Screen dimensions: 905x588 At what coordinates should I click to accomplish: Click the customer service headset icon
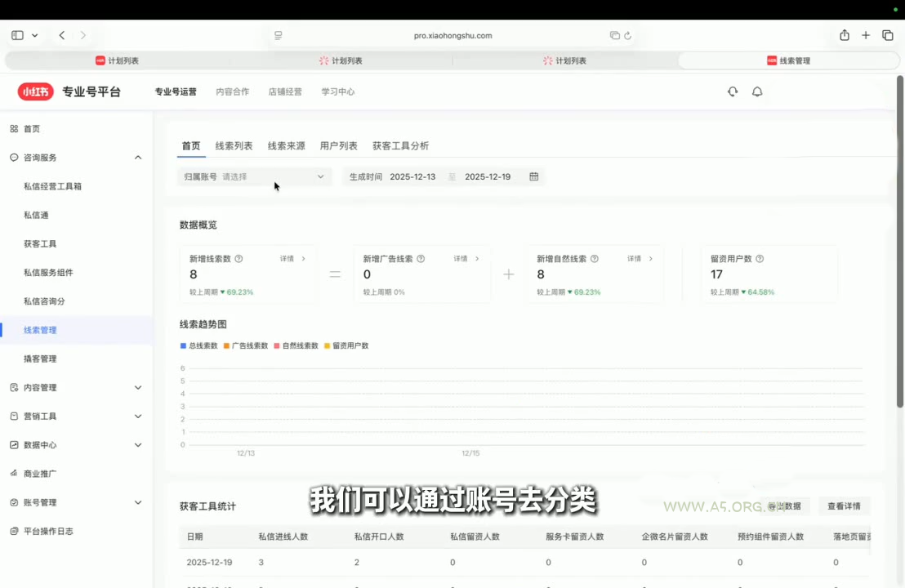pos(733,91)
